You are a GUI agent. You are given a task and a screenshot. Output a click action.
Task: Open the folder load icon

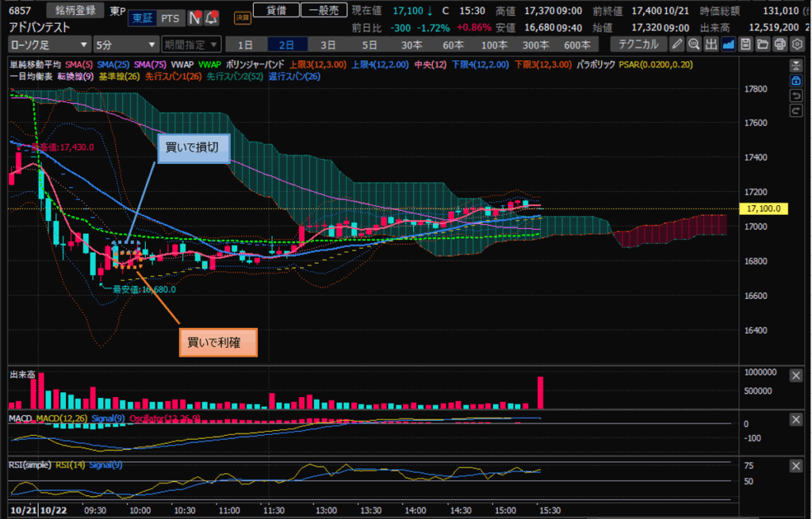(763, 44)
